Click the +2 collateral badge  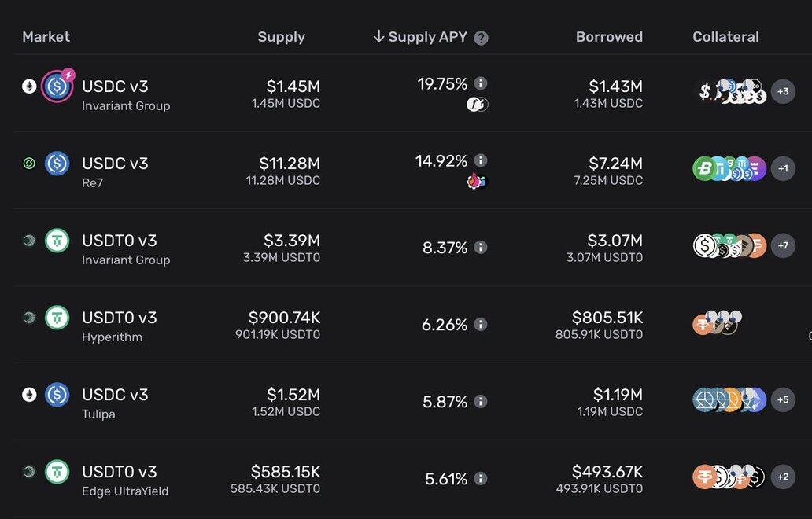click(x=783, y=477)
